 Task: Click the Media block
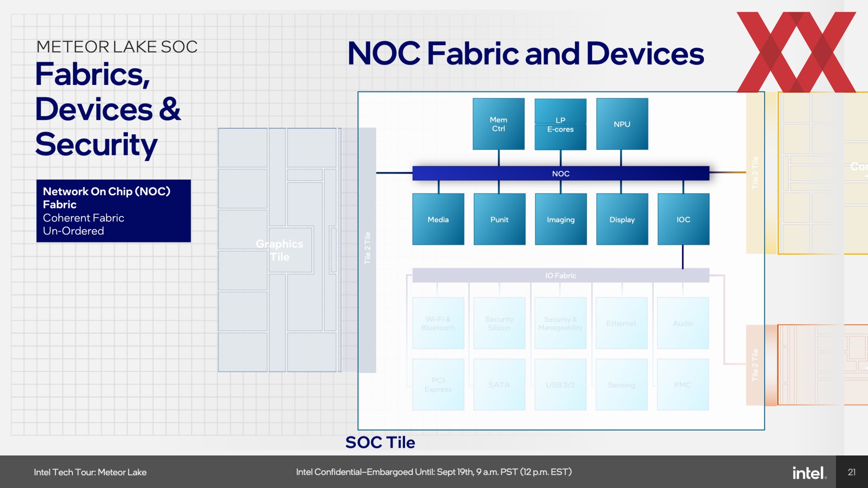click(438, 219)
